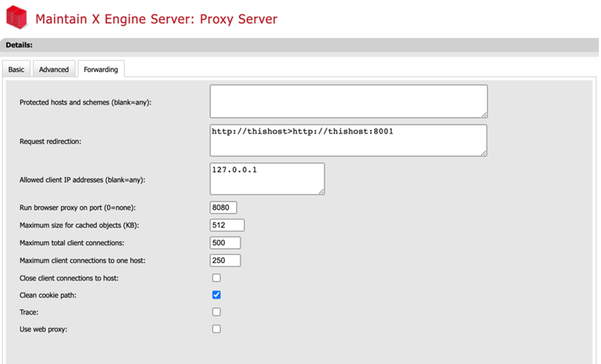
Task: Select the Forwarding tab
Action: point(101,69)
